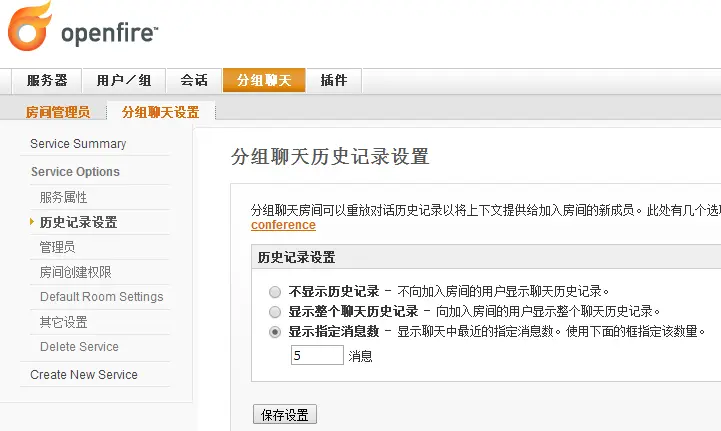Image resolution: width=721 pixels, height=431 pixels.
Task: Select the 显示整个聊天历史记录 radio option
Action: (275, 312)
